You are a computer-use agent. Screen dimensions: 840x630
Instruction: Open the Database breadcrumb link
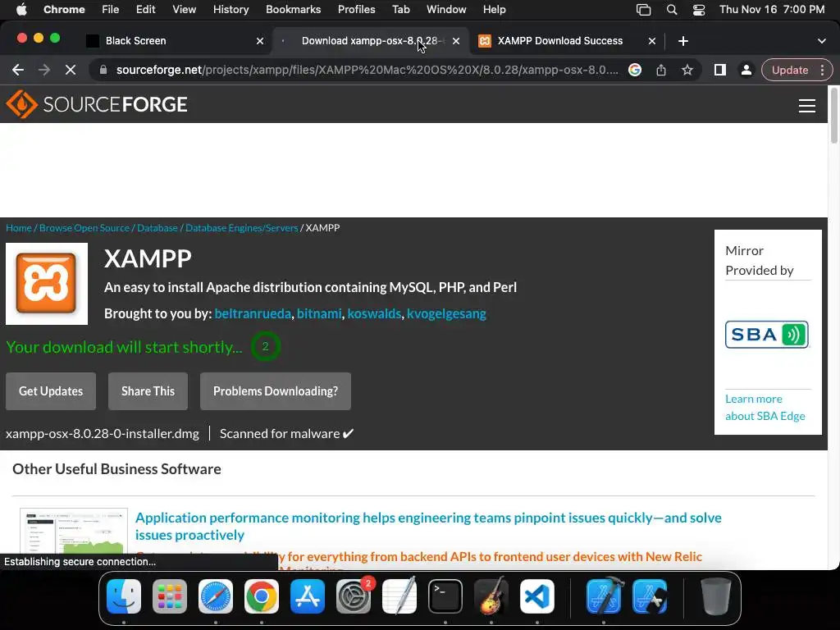click(x=157, y=228)
